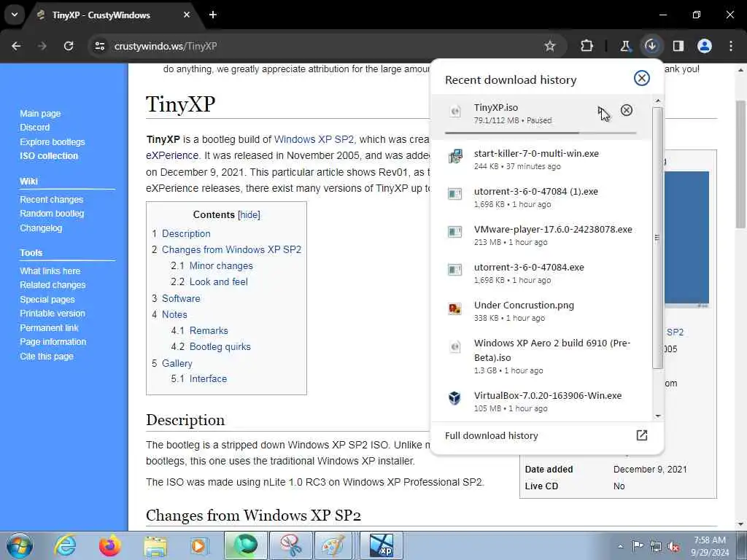Resume the paused TinyXP.iso download
The width and height of the screenshot is (747, 560).
coord(602,111)
